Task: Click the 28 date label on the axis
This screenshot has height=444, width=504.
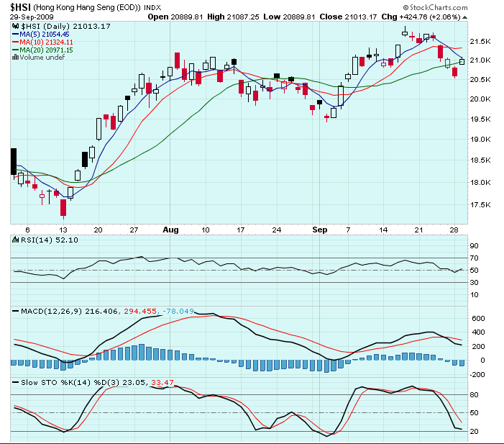Action: pyautogui.click(x=454, y=230)
